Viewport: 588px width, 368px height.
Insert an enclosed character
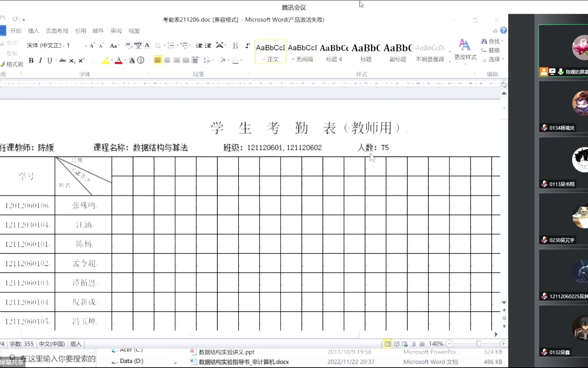tap(141, 61)
